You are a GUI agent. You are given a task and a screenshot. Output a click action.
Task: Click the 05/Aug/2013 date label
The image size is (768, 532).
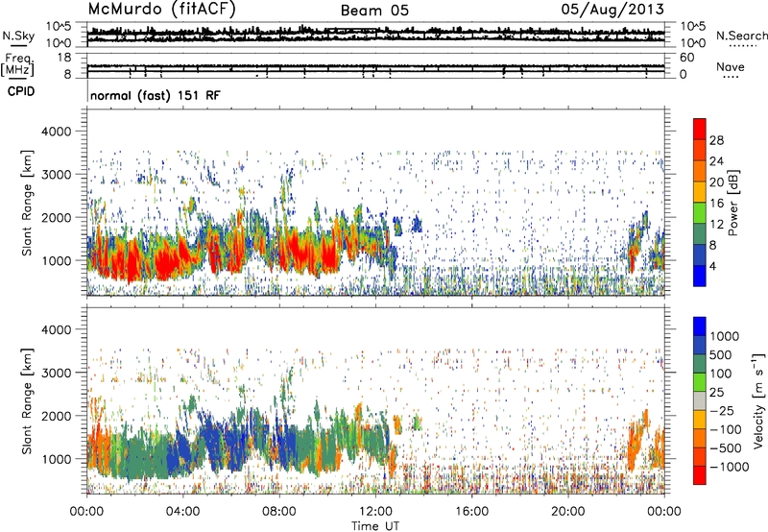click(612, 10)
